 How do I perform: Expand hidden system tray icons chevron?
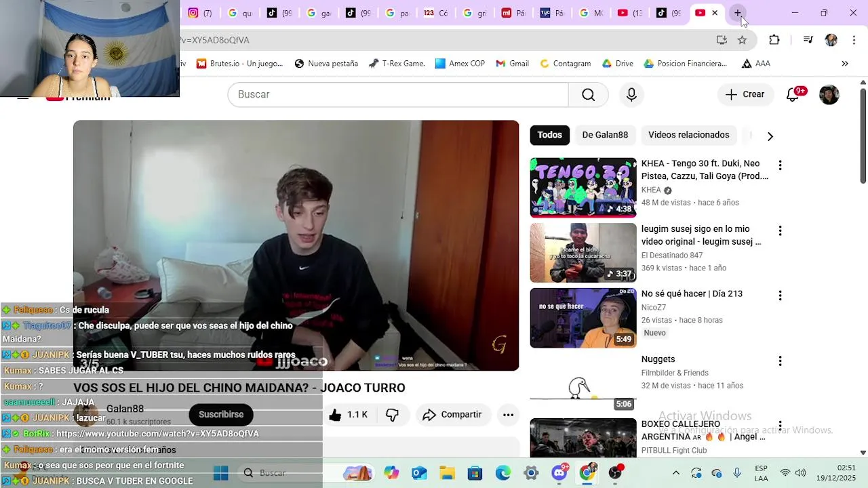[x=675, y=473]
